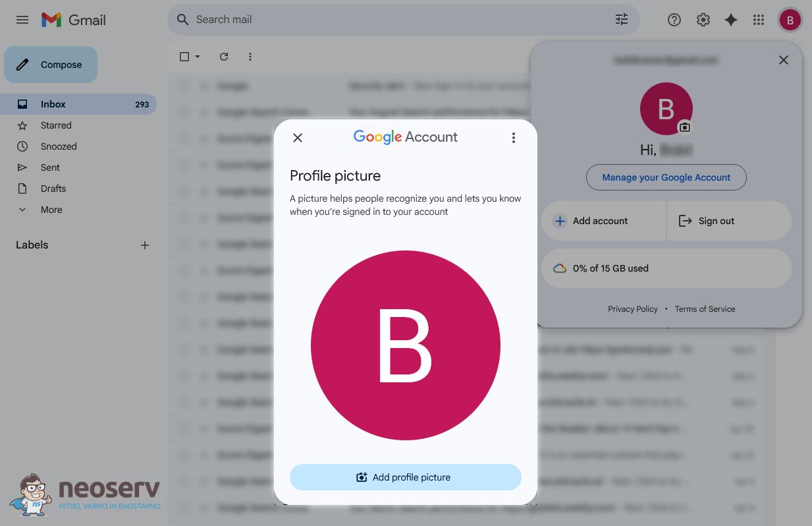Open the Privacy Policy link

tap(633, 309)
